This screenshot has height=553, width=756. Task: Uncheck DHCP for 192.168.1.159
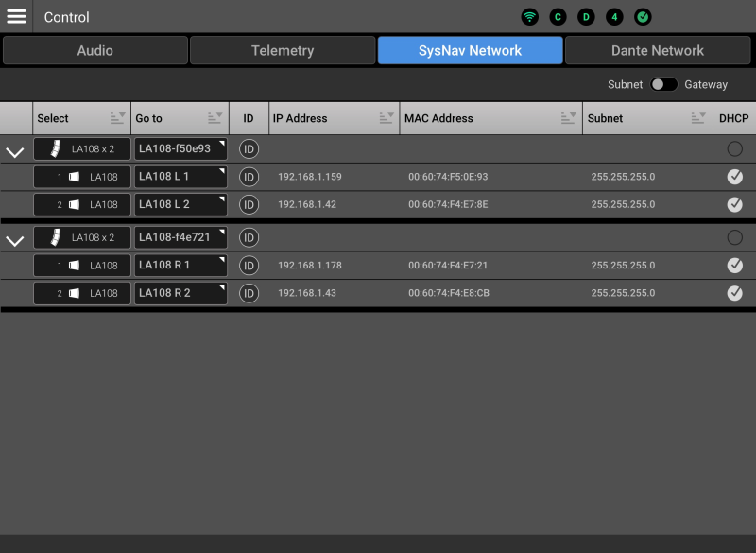tap(734, 177)
